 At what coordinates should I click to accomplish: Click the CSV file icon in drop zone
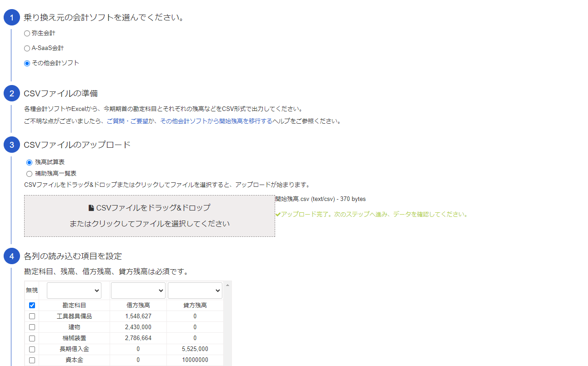coord(91,208)
